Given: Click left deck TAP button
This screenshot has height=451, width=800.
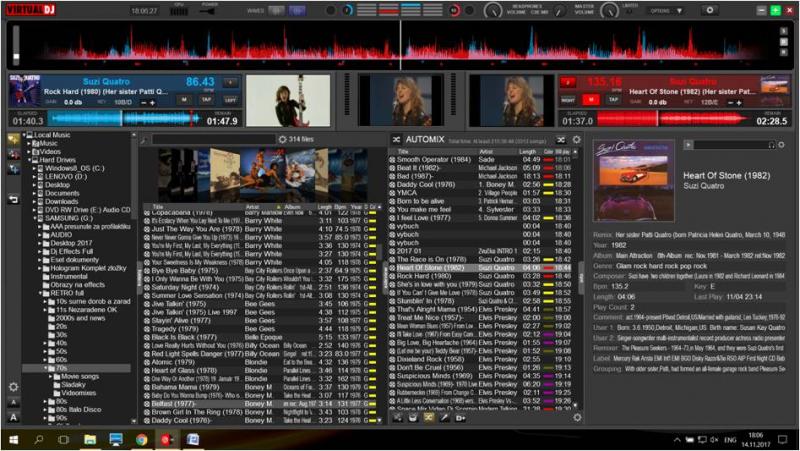Looking at the screenshot, I should pos(206,99).
